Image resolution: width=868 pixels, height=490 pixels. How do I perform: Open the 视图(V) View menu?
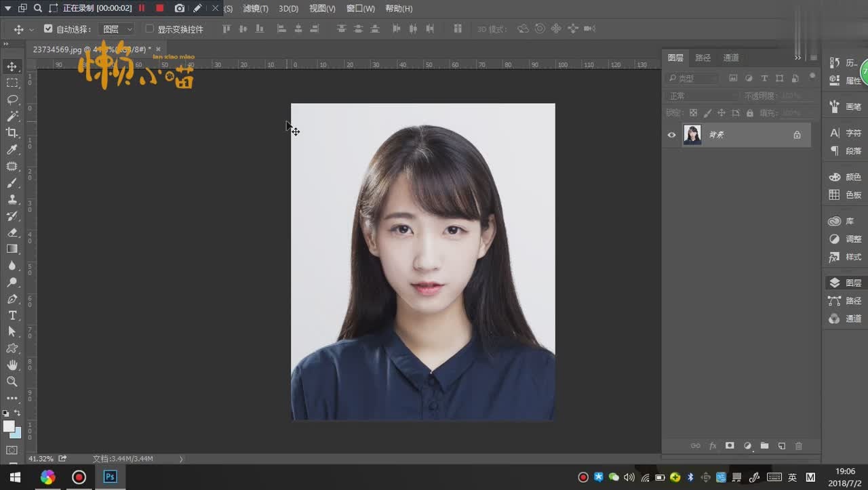pos(322,9)
